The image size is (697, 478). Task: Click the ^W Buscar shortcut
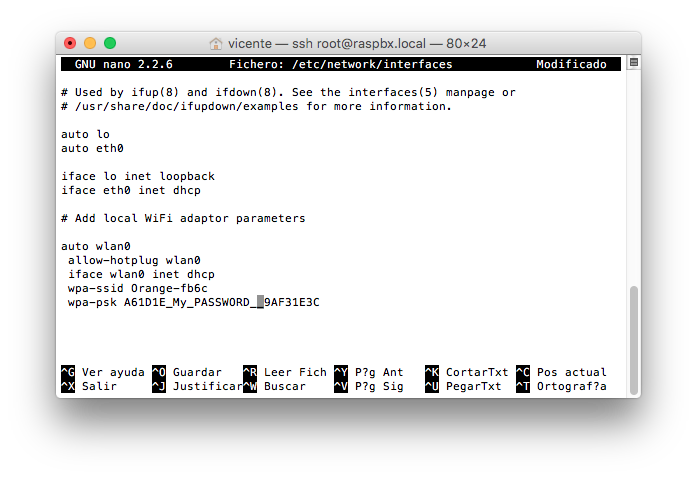274,386
